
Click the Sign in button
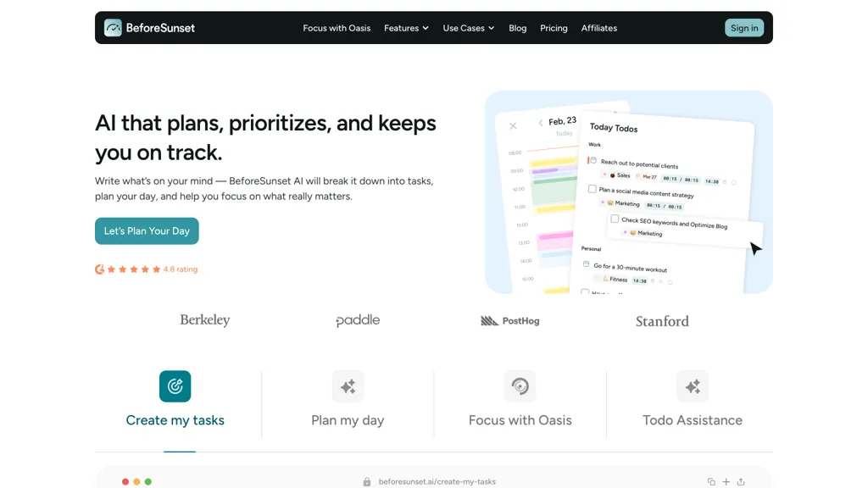(744, 28)
